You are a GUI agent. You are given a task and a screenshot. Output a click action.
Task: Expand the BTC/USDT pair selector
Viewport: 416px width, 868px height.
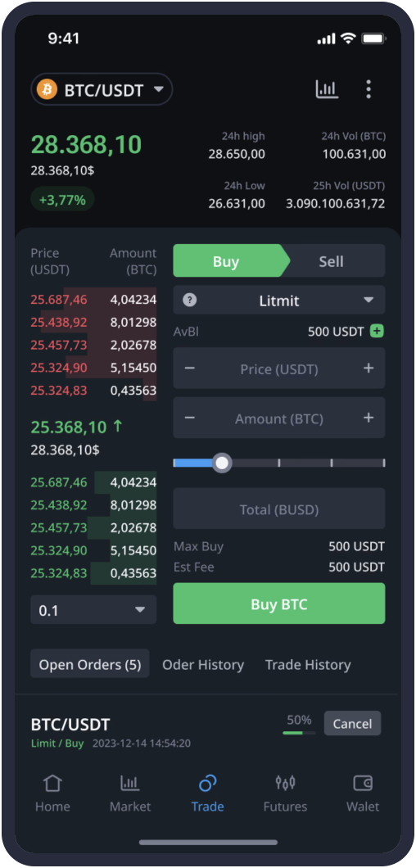pos(102,89)
